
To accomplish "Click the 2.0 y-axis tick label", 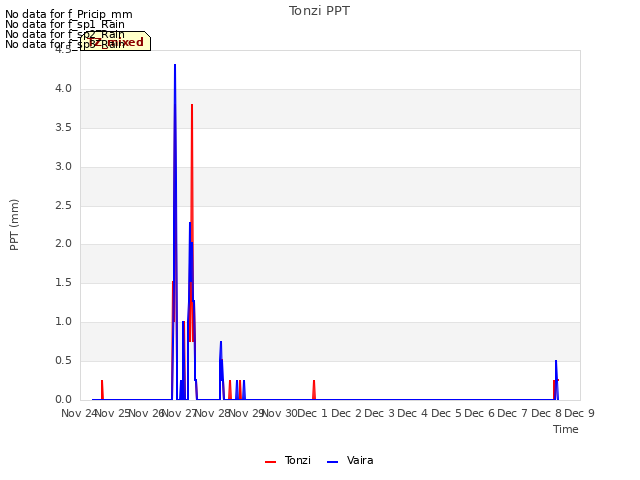I will (63, 244).
